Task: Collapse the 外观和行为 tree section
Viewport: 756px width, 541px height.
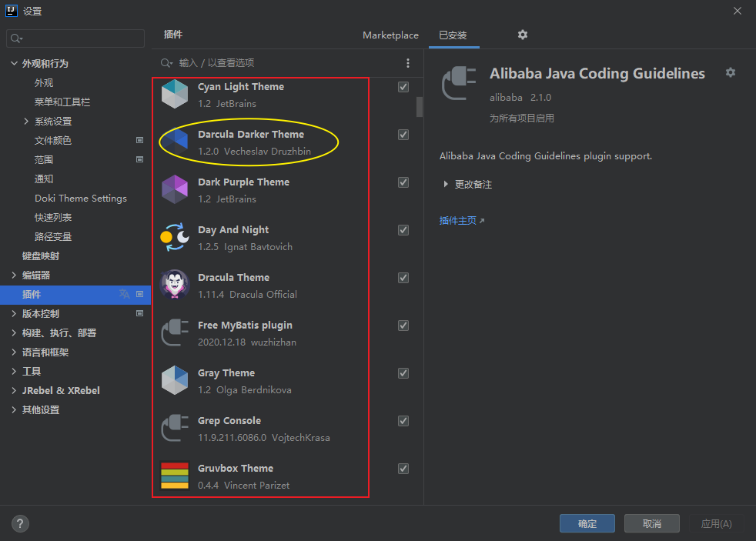Action: (x=14, y=63)
